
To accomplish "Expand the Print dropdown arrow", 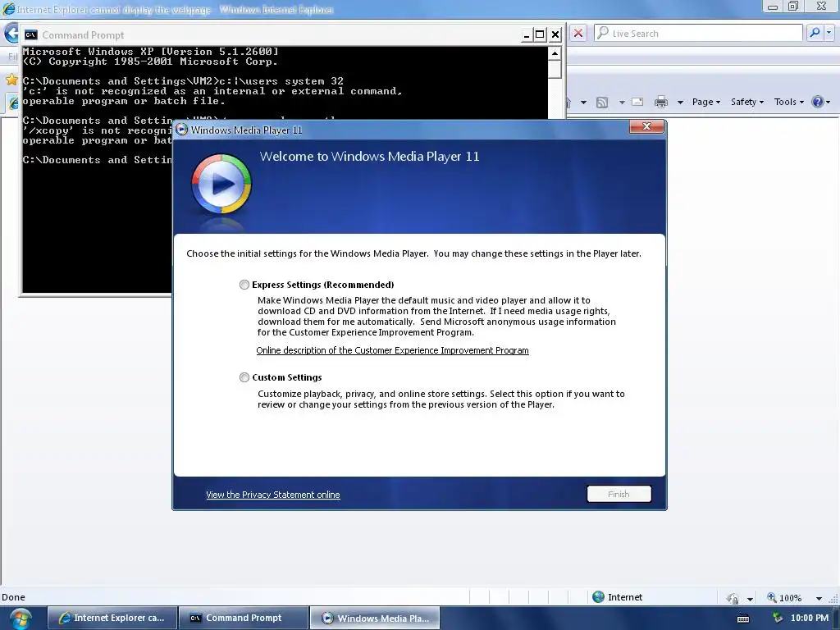I will [x=680, y=103].
